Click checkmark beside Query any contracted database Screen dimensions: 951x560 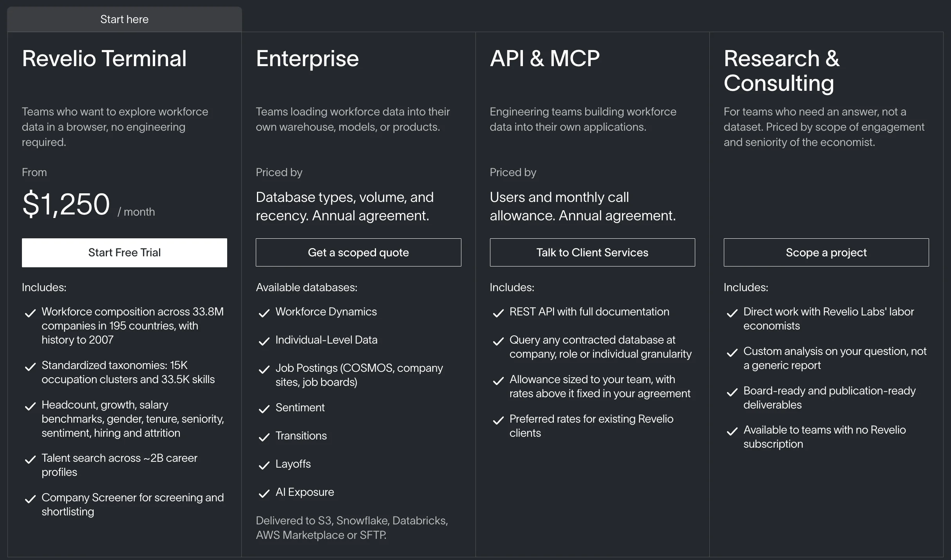tap(498, 341)
